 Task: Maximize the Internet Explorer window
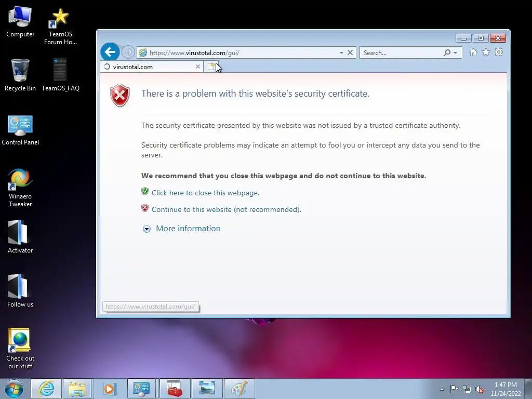point(481,38)
